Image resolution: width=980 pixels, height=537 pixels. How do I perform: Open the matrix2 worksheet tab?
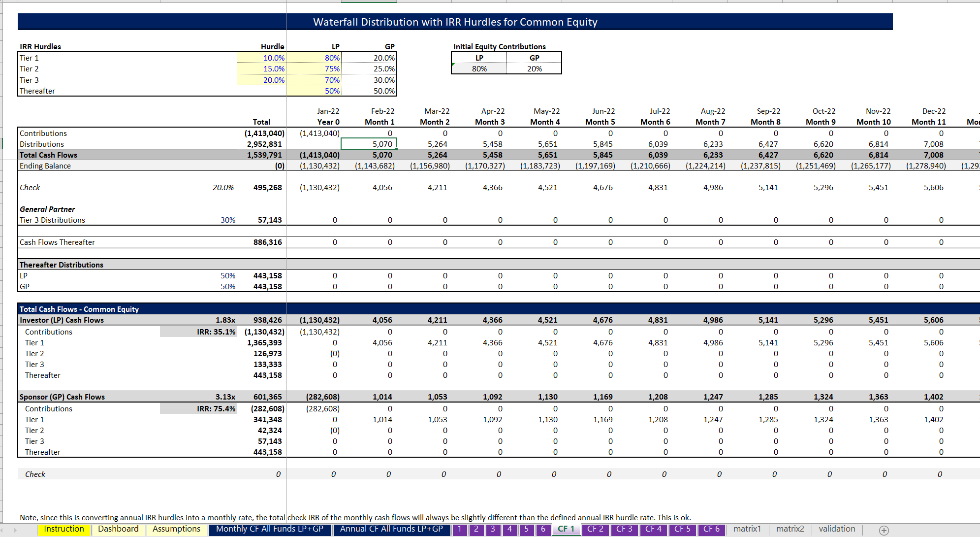(790, 529)
